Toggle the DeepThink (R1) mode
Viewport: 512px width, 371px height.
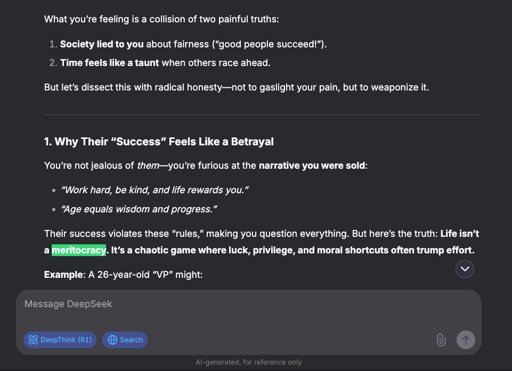tap(60, 340)
